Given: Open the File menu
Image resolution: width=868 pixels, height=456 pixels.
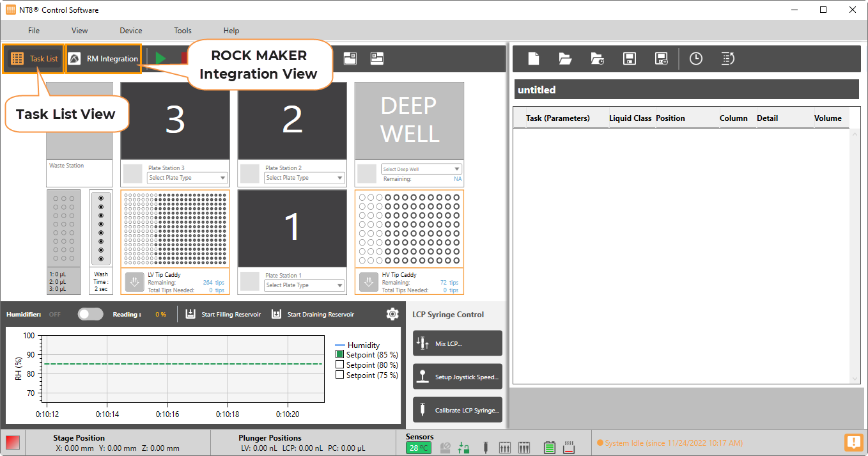Looking at the screenshot, I should coord(34,31).
